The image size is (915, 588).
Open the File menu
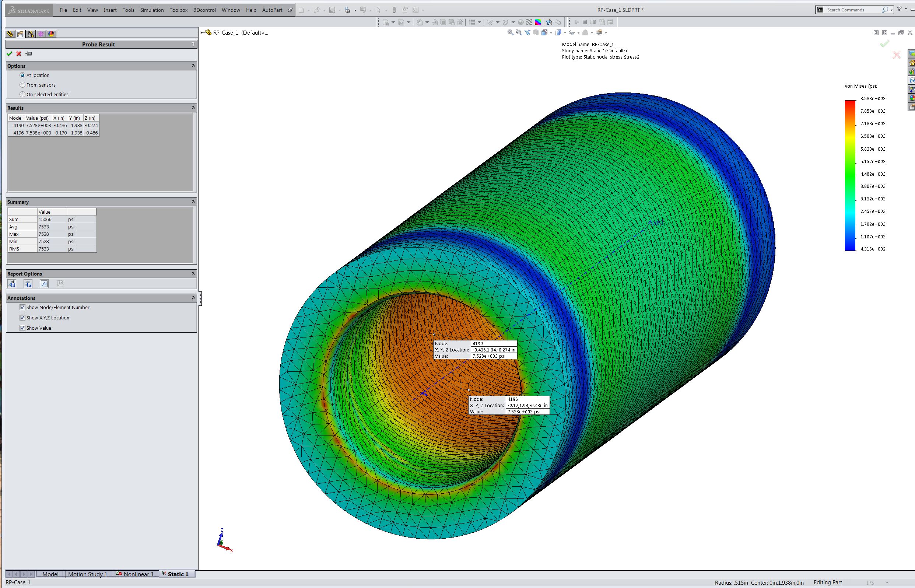pyautogui.click(x=63, y=10)
